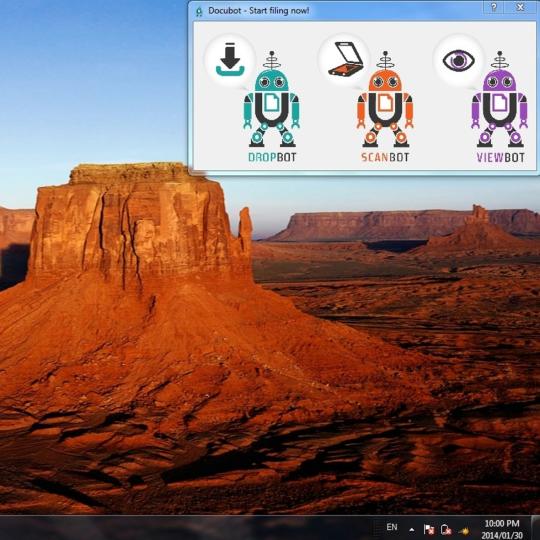Screen dimensions: 540x540
Task: Click the yellow network starburst tray icon
Action: click(464, 530)
